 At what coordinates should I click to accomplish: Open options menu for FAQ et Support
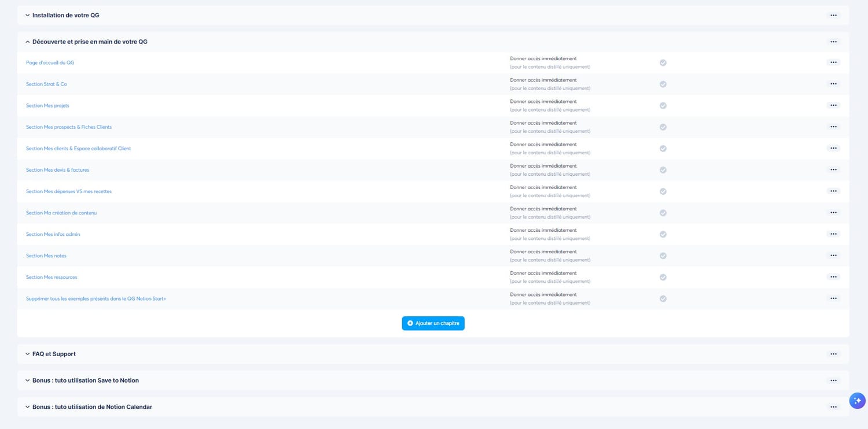(x=833, y=354)
